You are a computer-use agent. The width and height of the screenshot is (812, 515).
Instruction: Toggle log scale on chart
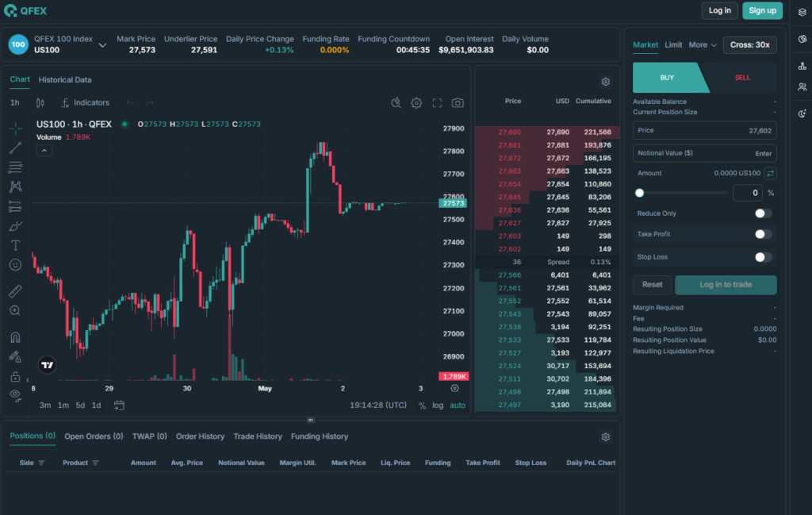coord(438,405)
